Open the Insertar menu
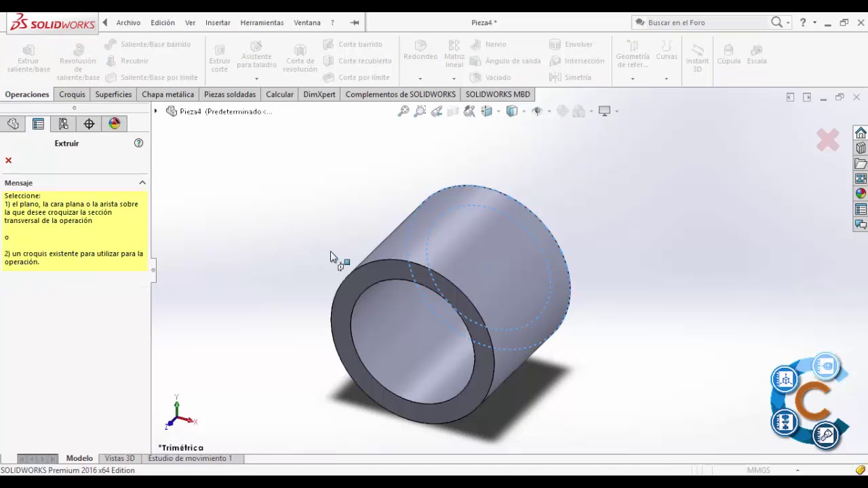This screenshot has width=868, height=488. [x=218, y=22]
